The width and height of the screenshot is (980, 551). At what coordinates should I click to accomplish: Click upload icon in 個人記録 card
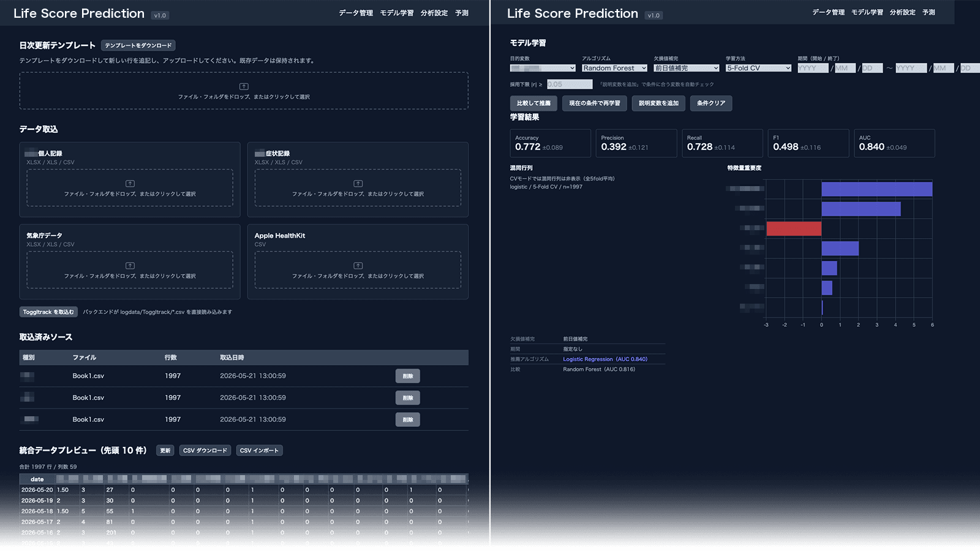click(x=130, y=183)
